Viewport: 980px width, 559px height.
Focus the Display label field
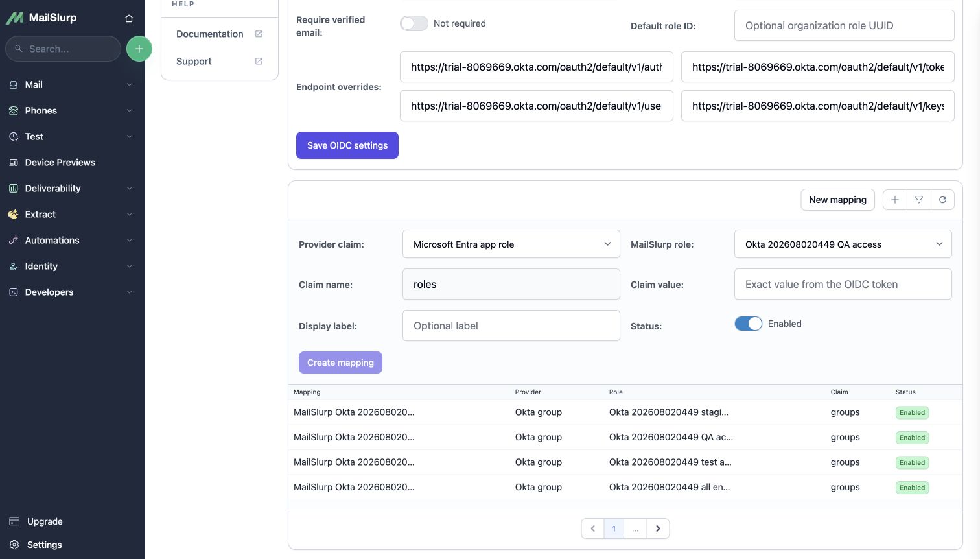[x=511, y=326]
